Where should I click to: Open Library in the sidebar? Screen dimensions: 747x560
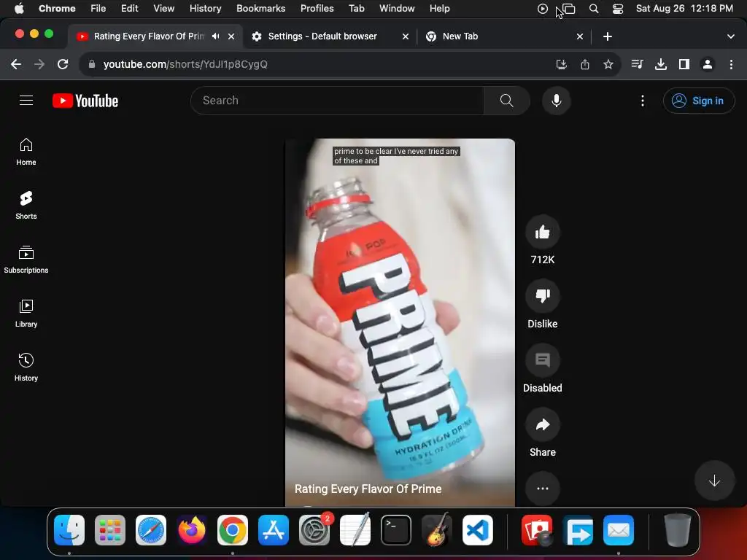tap(26, 314)
